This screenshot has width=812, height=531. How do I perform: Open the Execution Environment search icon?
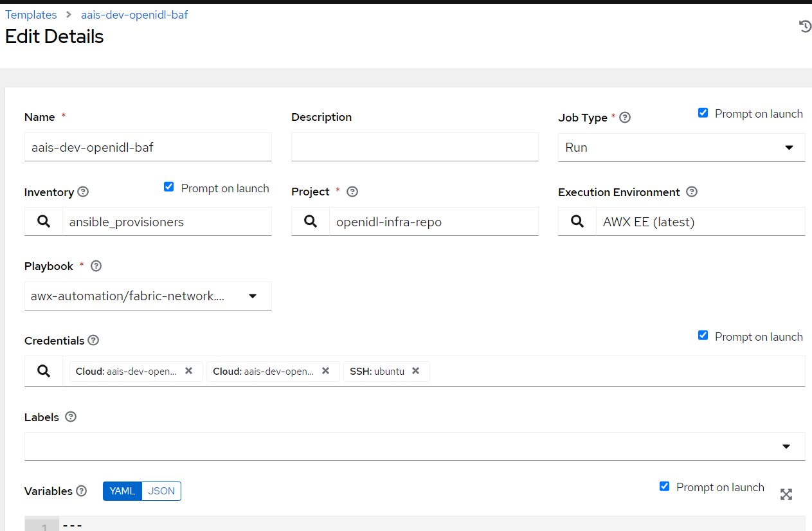pos(577,222)
